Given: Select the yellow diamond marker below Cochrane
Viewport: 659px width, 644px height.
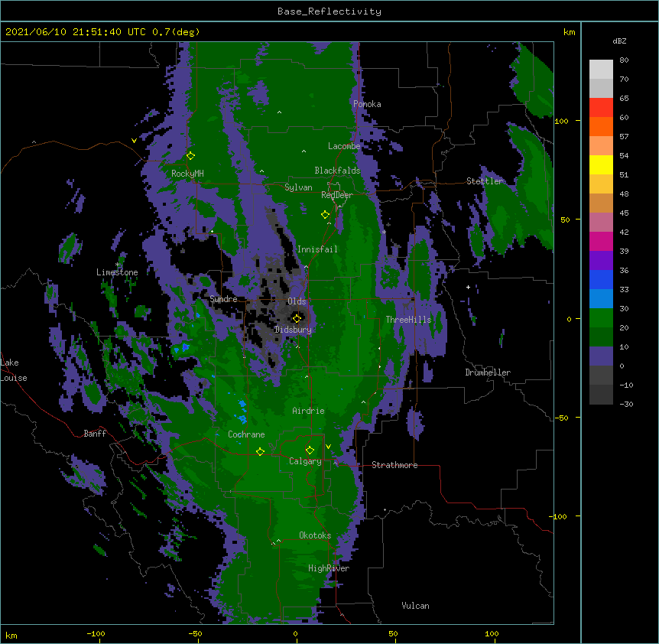Looking at the screenshot, I should coord(260,451).
